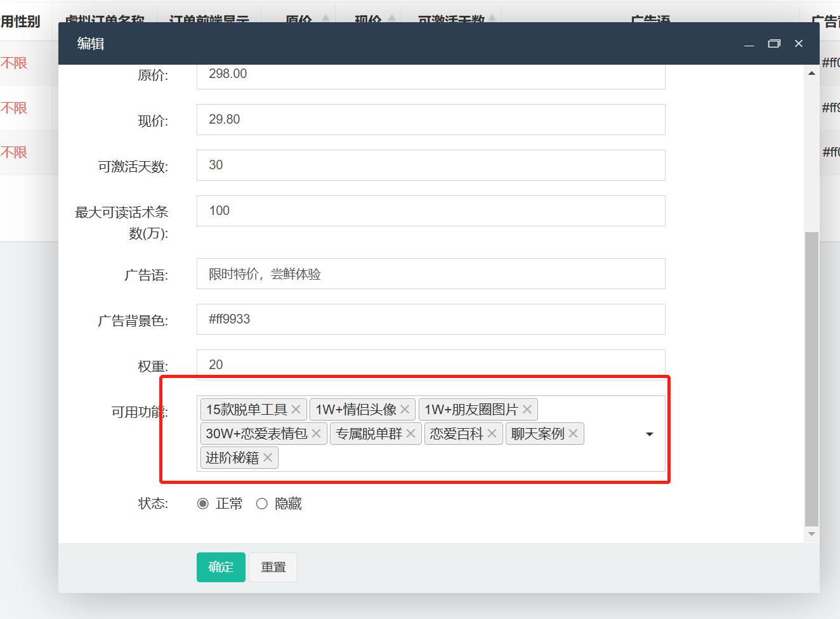Remove the 恋爱百科 tag
Image resolution: width=840 pixels, height=619 pixels.
point(492,434)
